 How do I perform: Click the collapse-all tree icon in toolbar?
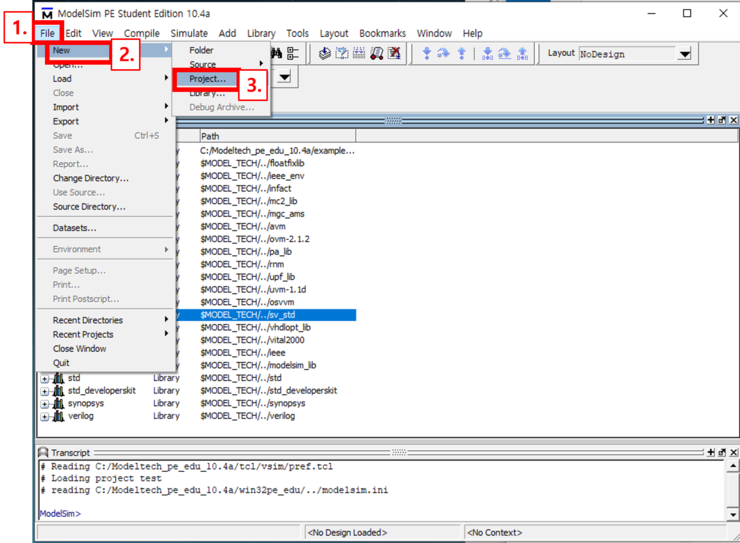[x=293, y=53]
